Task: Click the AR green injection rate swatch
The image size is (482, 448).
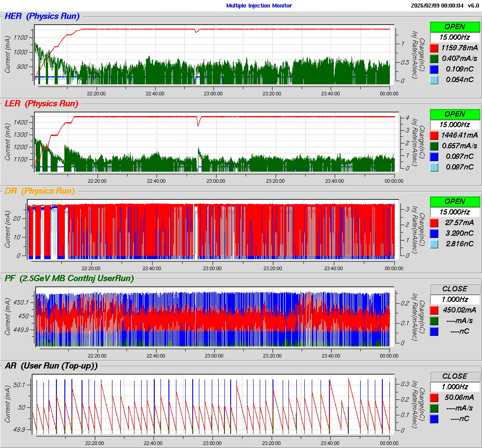Action: tap(434, 408)
